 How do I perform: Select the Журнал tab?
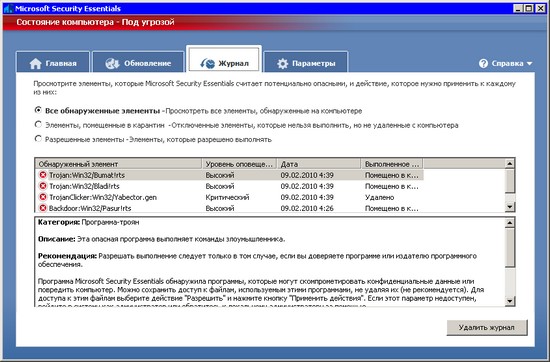tap(224, 59)
